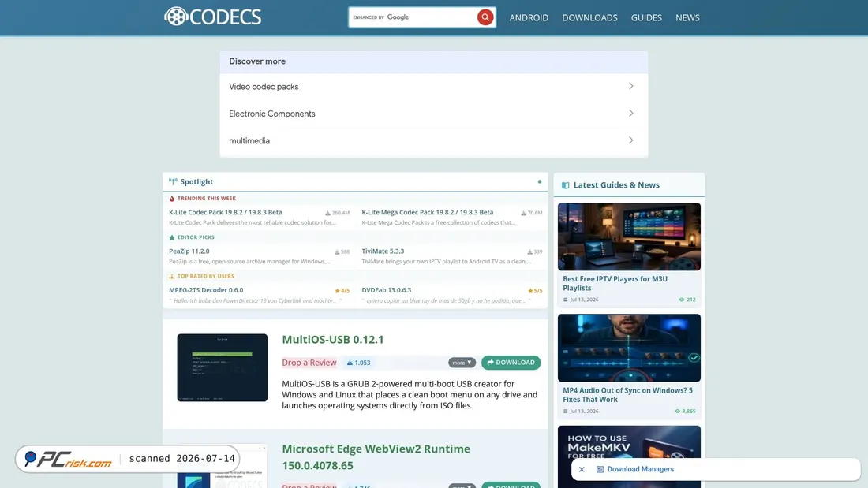Open K-Lite Codec Pack 19.8.2 / 19.8.3 Beta
This screenshot has width=868, height=488.
[226, 212]
